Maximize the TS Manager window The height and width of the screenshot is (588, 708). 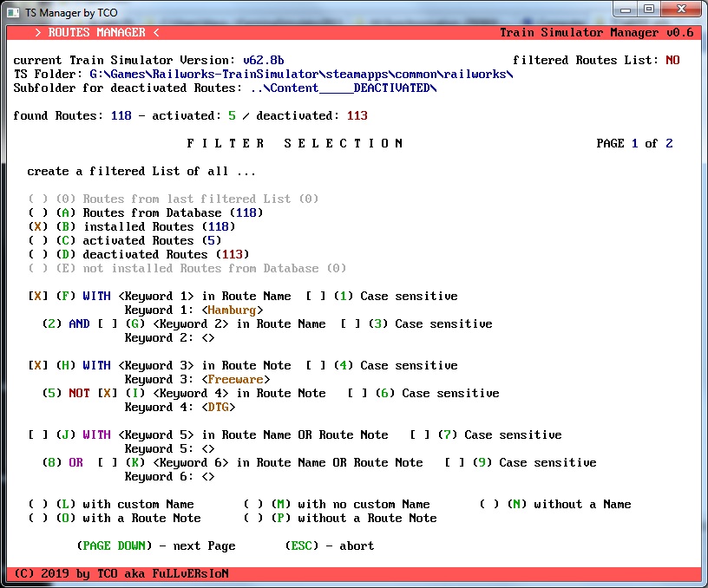649,9
